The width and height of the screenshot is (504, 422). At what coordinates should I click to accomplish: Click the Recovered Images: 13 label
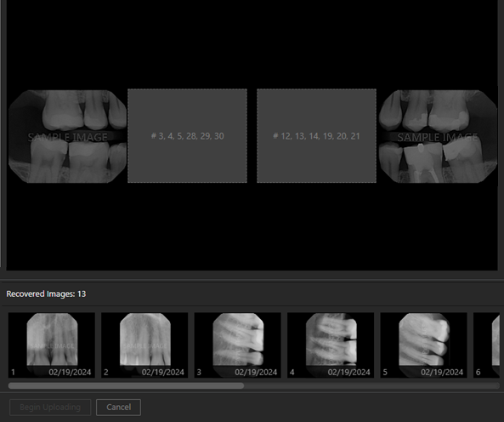pyautogui.click(x=46, y=294)
